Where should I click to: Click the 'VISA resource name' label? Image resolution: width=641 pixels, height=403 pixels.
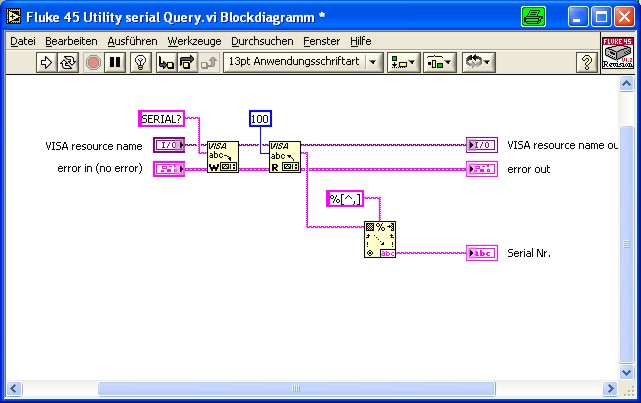tap(94, 146)
